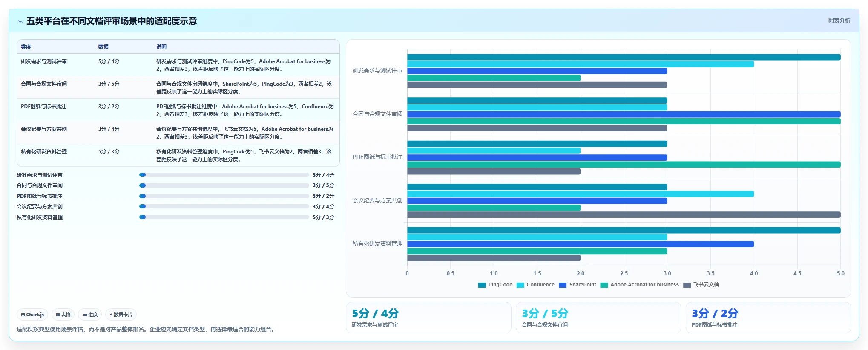Click the 会议纪要与方案共创 chart axis label
The height and width of the screenshot is (350, 868).
[x=377, y=200]
